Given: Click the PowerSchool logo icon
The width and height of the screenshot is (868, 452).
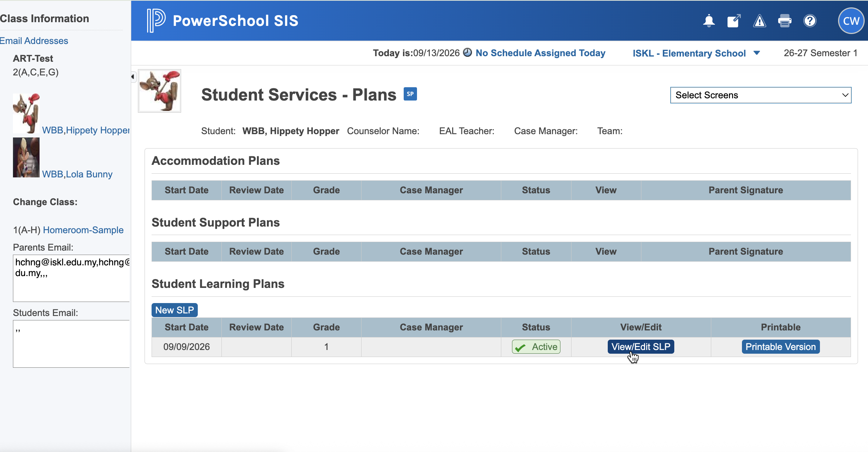Looking at the screenshot, I should point(156,21).
